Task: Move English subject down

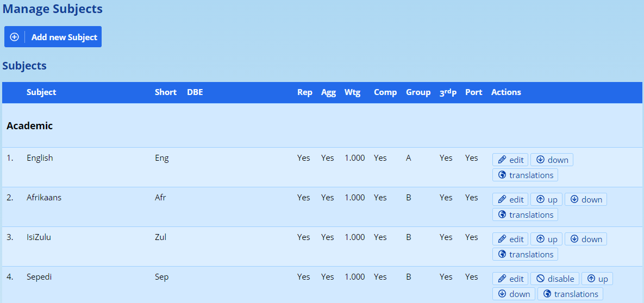Action: pyautogui.click(x=552, y=160)
